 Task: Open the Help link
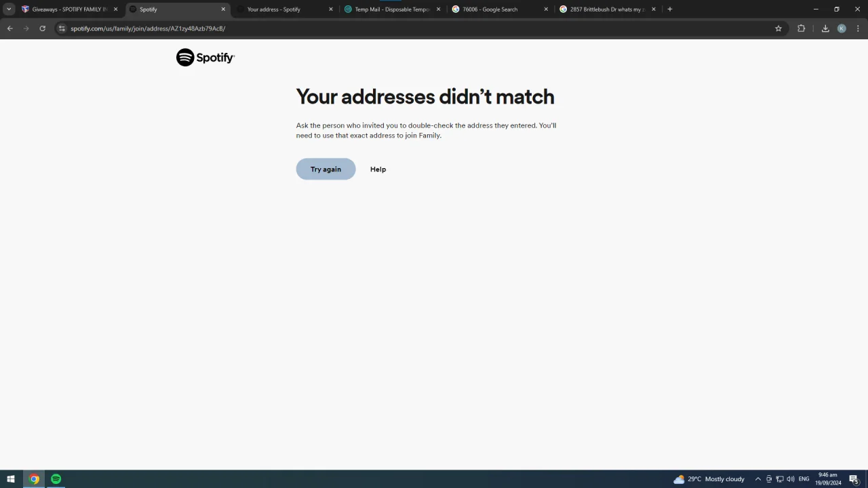tap(378, 169)
